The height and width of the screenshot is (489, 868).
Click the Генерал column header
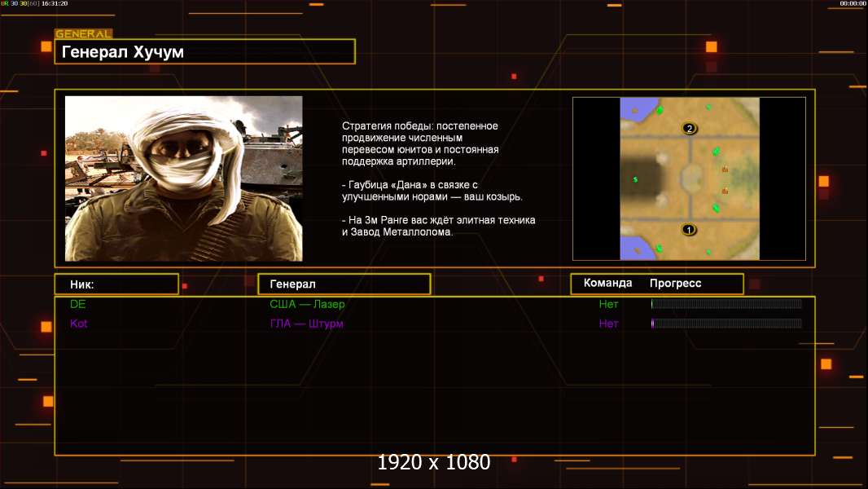pos(344,284)
